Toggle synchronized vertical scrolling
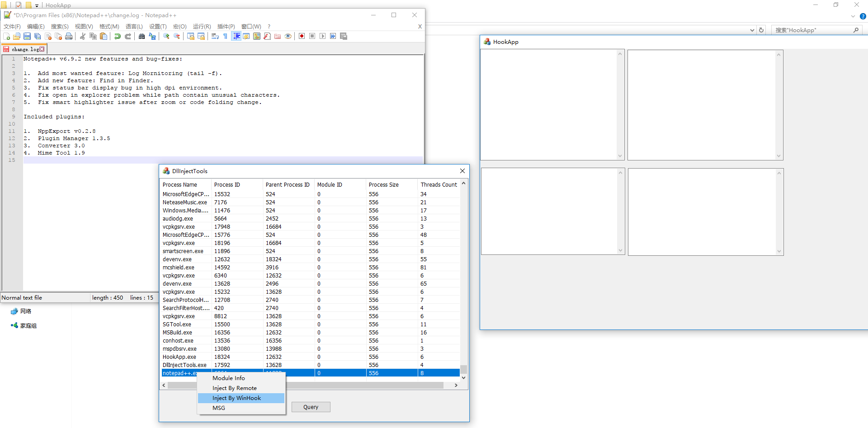The image size is (868, 428). [x=191, y=36]
